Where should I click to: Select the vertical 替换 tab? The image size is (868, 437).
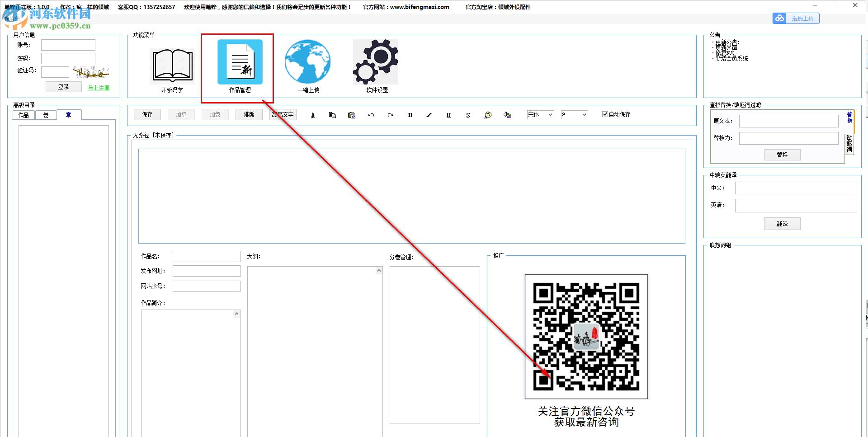click(x=849, y=117)
